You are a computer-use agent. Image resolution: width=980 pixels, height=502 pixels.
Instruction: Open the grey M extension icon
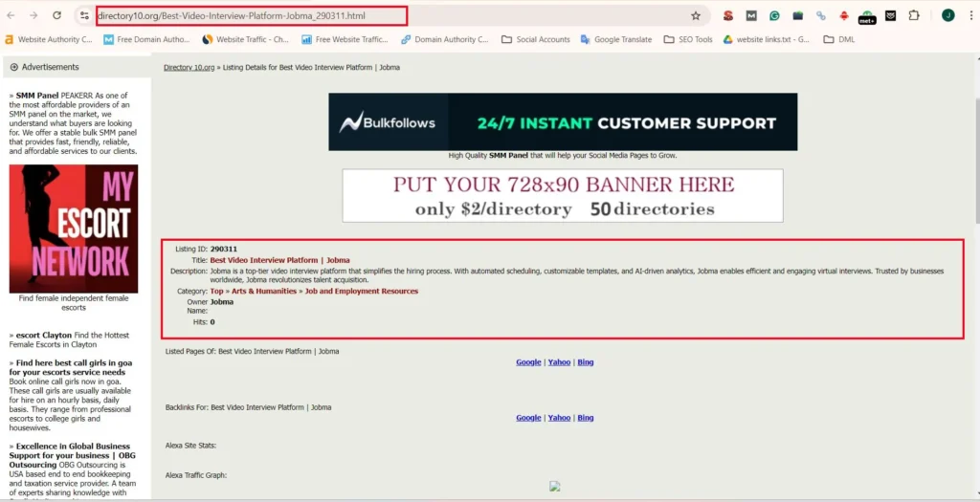click(751, 15)
